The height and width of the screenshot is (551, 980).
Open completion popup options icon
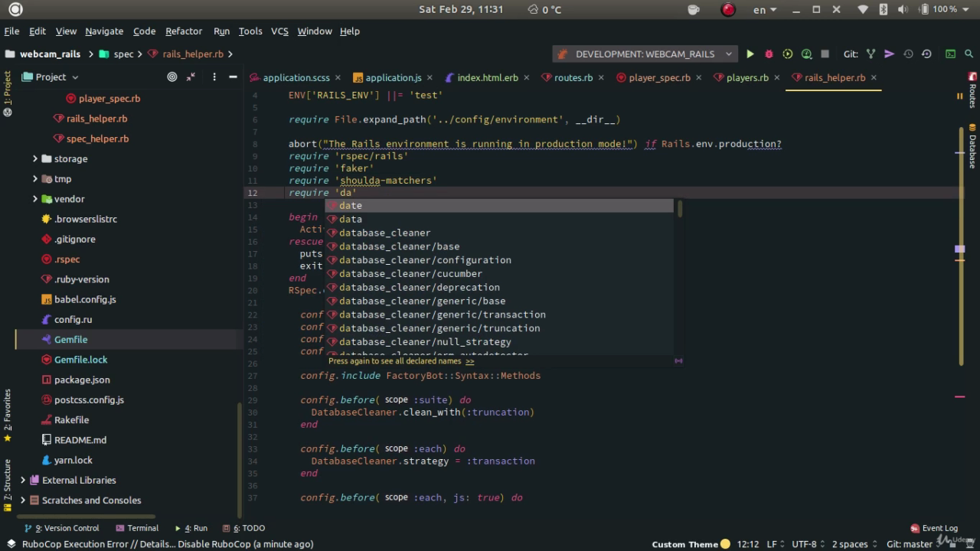678,360
